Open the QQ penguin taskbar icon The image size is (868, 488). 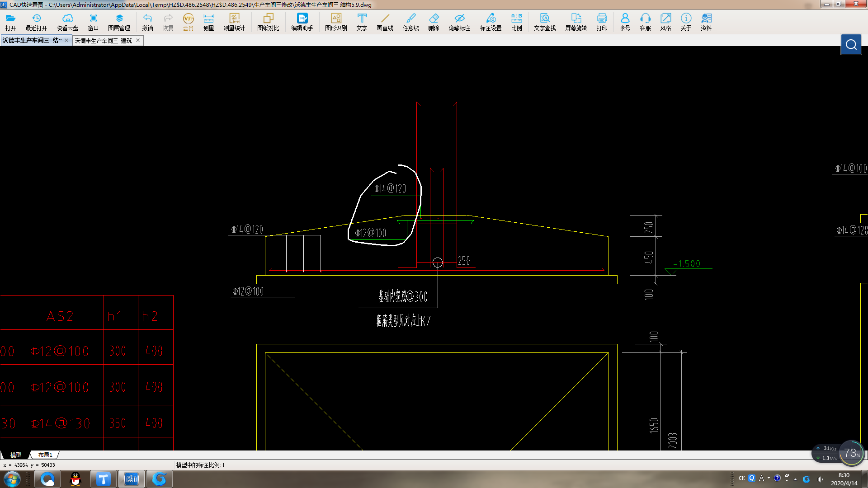[75, 479]
